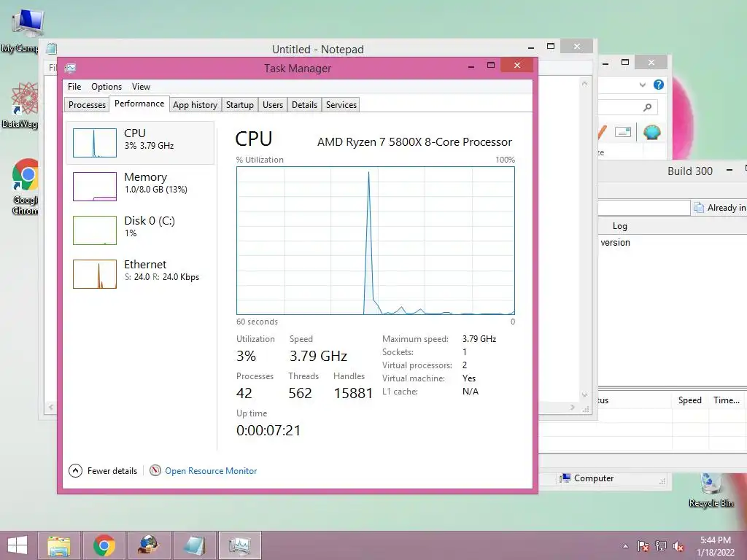747x560 pixels.
Task: Click the 'version' log entry text
Action: [x=615, y=242]
